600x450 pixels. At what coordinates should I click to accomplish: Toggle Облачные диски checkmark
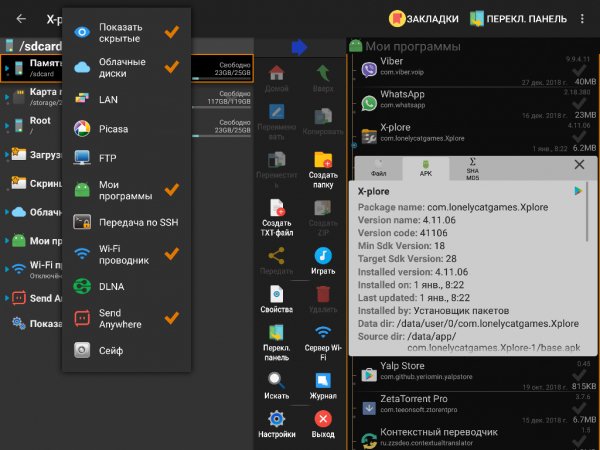click(172, 67)
